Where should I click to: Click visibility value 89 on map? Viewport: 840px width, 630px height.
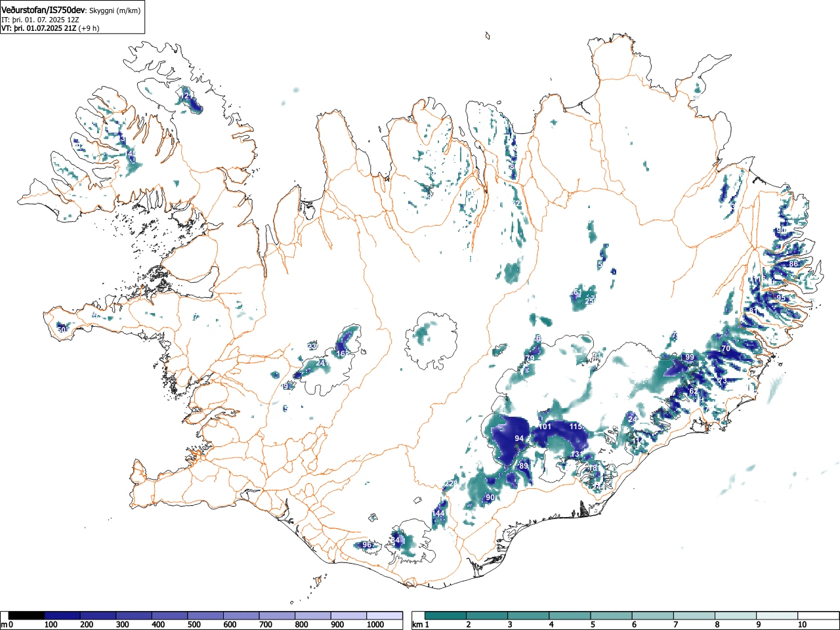pyautogui.click(x=524, y=466)
